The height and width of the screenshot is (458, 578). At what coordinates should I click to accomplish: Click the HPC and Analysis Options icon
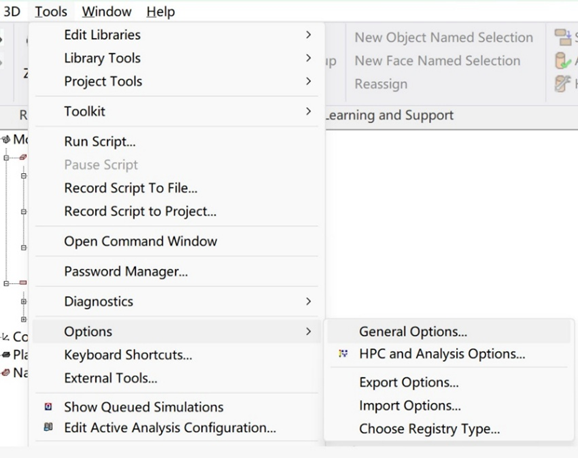click(343, 354)
